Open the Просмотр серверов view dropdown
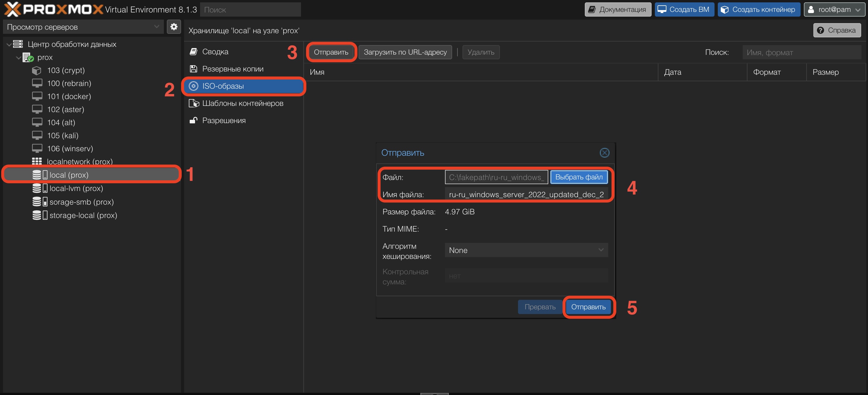868x395 pixels. 83,27
